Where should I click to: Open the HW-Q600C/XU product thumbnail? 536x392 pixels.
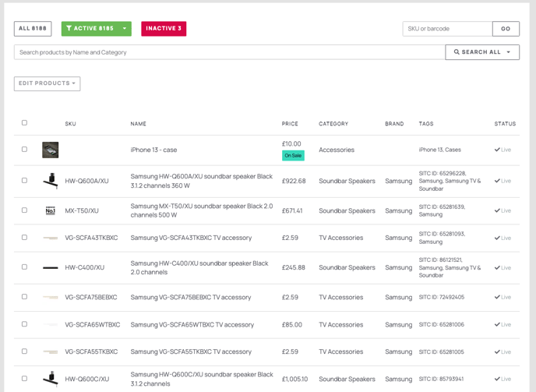click(x=50, y=379)
